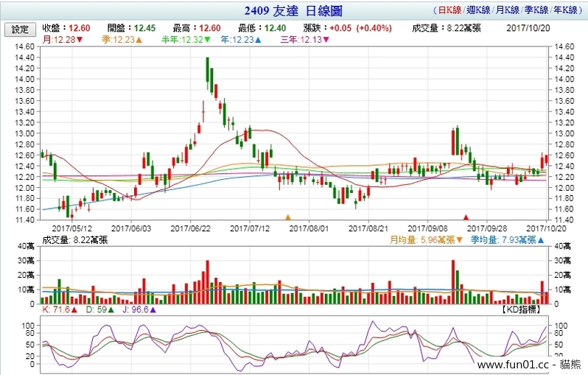This screenshot has height=375, width=588.
Task: Click the 【KD指標】 label
Action: 524,310
